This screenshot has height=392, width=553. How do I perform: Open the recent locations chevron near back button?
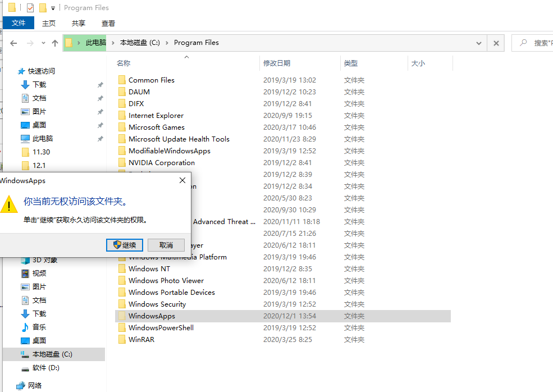point(43,43)
